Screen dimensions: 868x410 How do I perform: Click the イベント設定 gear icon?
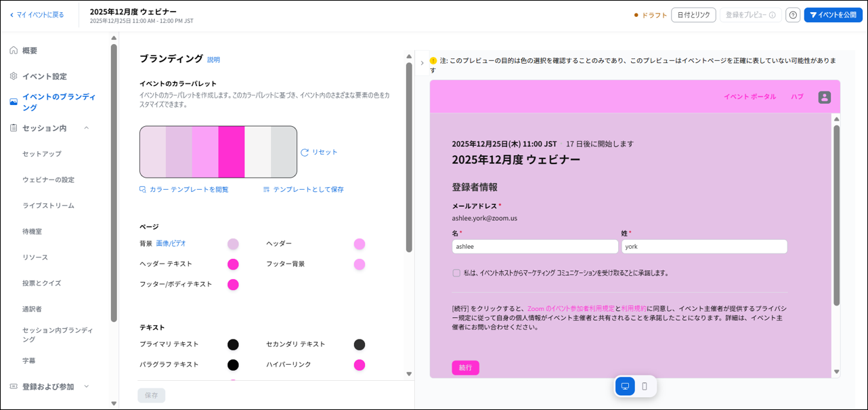pos(14,76)
